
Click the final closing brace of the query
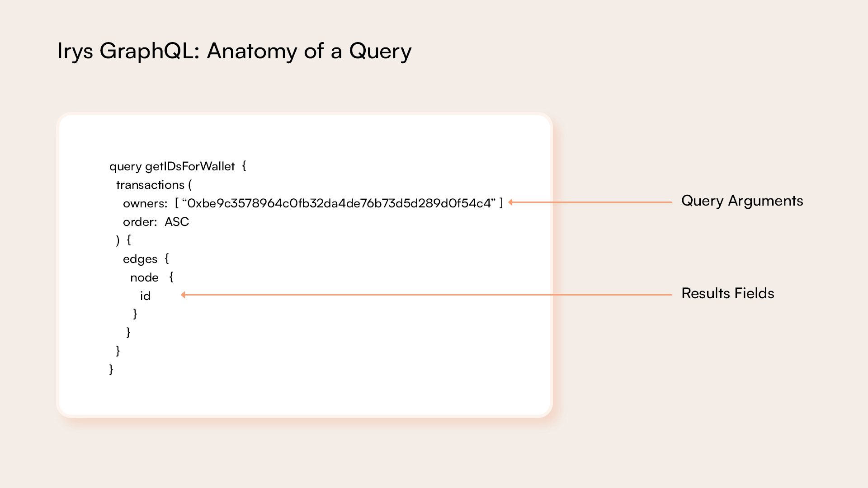[111, 369]
